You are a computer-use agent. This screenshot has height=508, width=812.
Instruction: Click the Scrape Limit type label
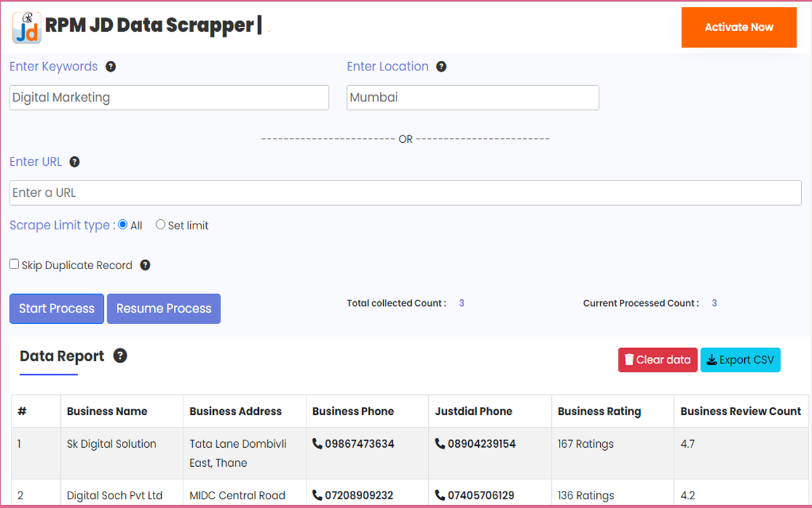click(62, 225)
